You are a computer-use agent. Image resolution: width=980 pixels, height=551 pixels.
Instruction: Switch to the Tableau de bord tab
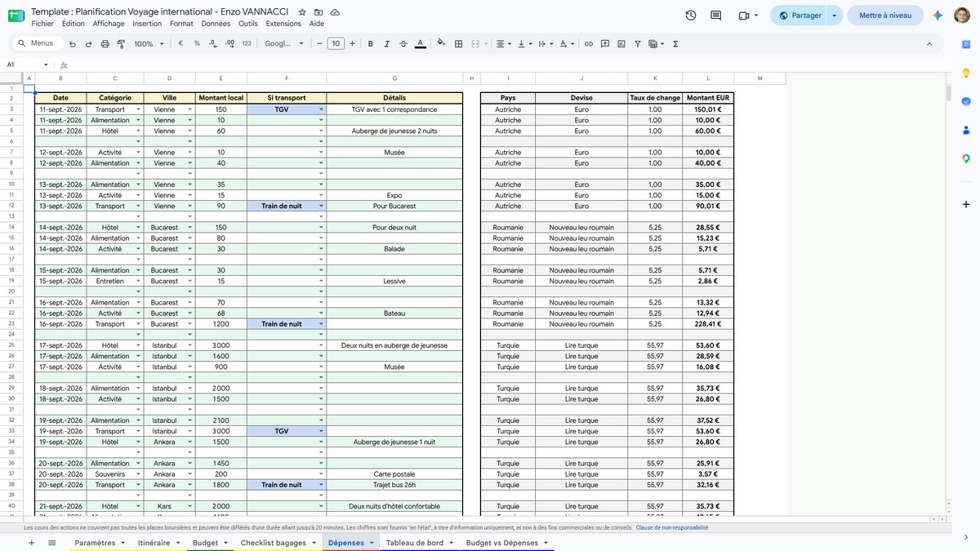415,543
